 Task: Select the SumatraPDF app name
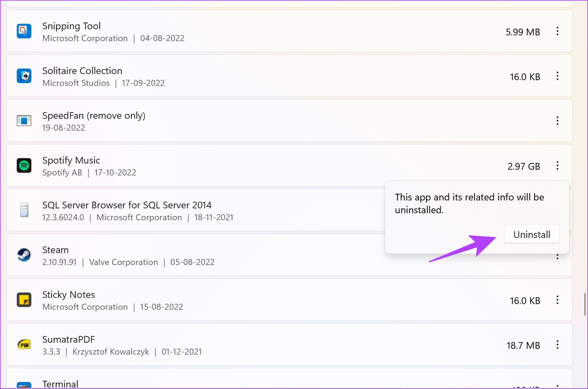(x=69, y=339)
